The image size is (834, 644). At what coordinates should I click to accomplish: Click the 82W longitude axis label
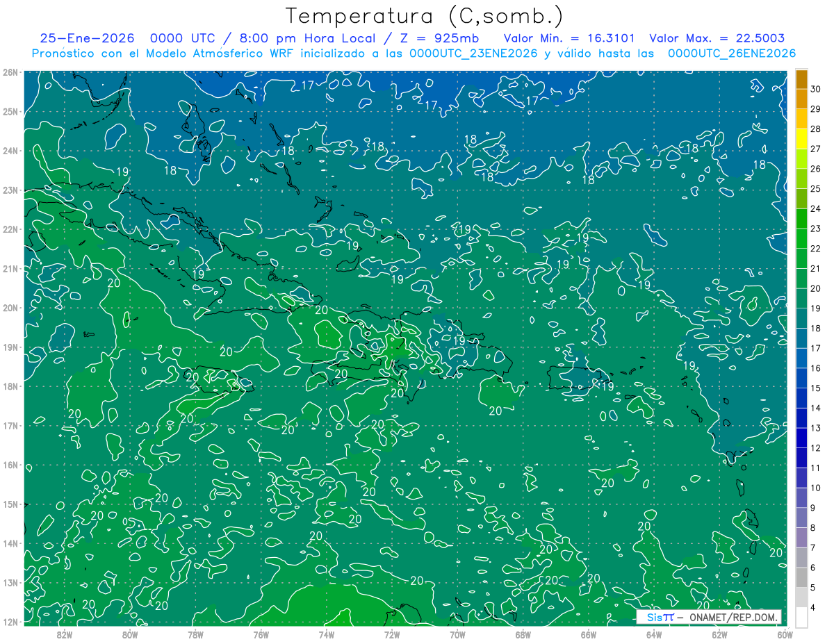pyautogui.click(x=65, y=634)
